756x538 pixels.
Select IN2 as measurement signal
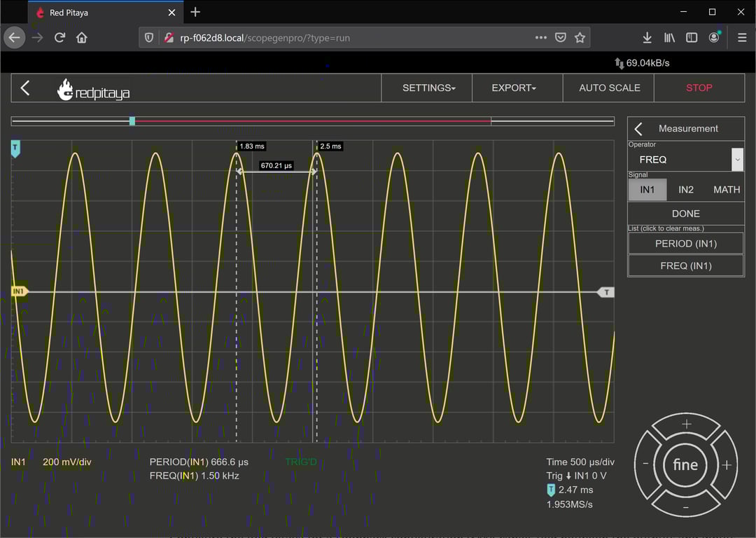[x=685, y=190]
